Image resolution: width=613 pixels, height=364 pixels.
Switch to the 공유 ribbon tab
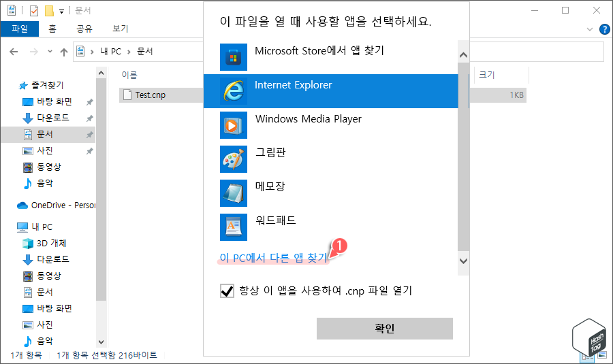coord(84,29)
